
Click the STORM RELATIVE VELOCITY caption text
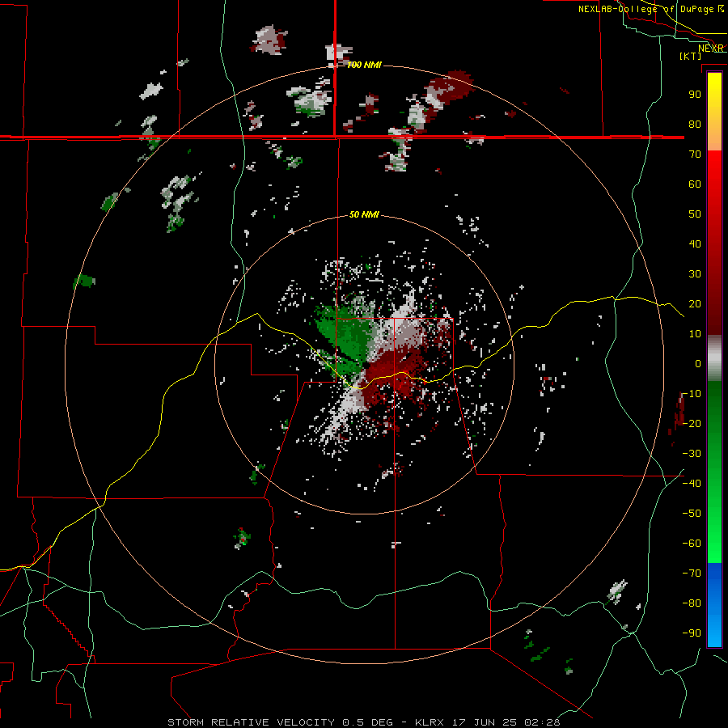(x=252, y=722)
